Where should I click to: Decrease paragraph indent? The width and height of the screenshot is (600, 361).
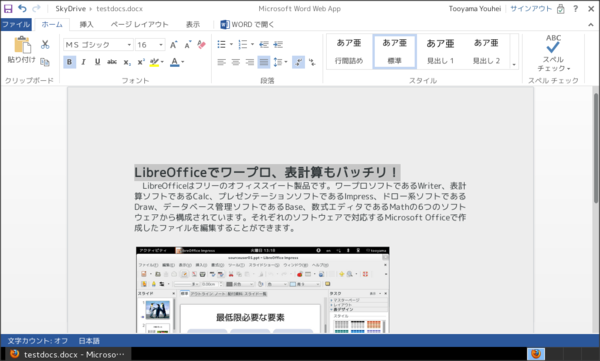tap(264, 44)
